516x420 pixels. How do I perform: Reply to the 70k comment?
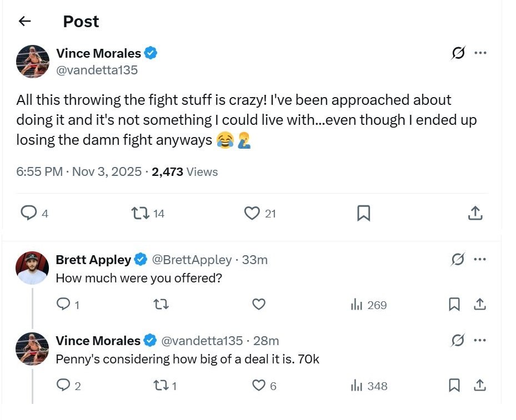click(63, 386)
